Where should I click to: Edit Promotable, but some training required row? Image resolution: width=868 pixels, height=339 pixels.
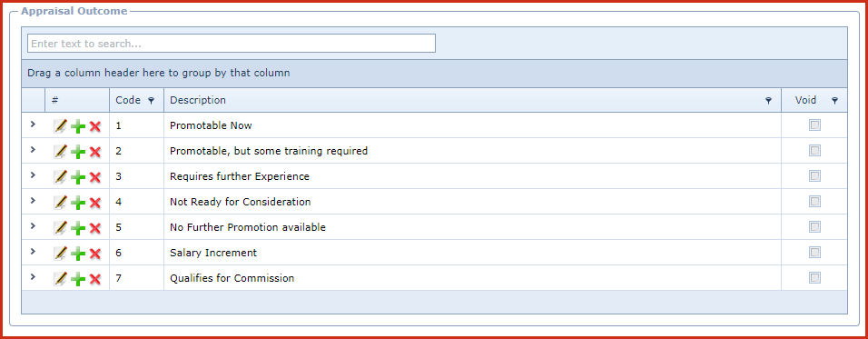[60, 152]
